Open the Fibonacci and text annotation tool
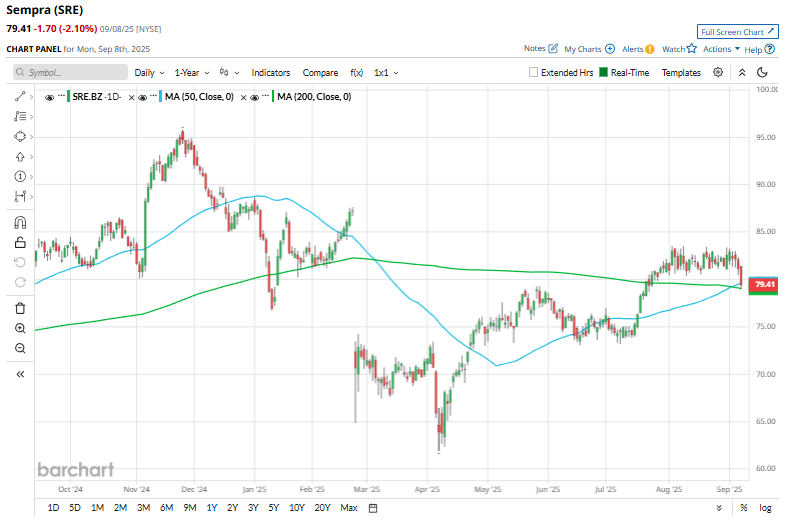 coord(20,116)
